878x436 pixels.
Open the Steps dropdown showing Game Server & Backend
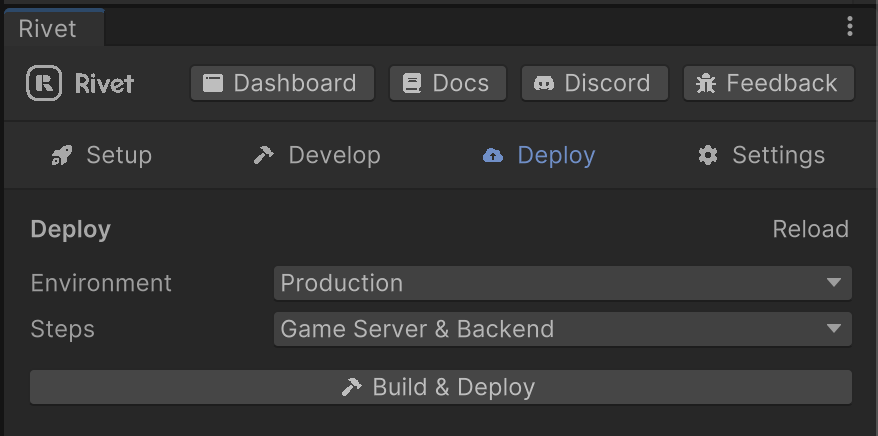pos(563,329)
